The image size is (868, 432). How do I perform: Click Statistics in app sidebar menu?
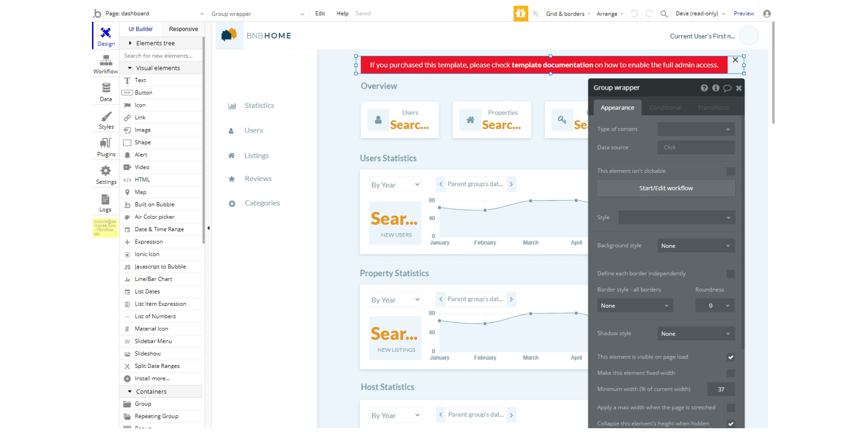click(259, 105)
